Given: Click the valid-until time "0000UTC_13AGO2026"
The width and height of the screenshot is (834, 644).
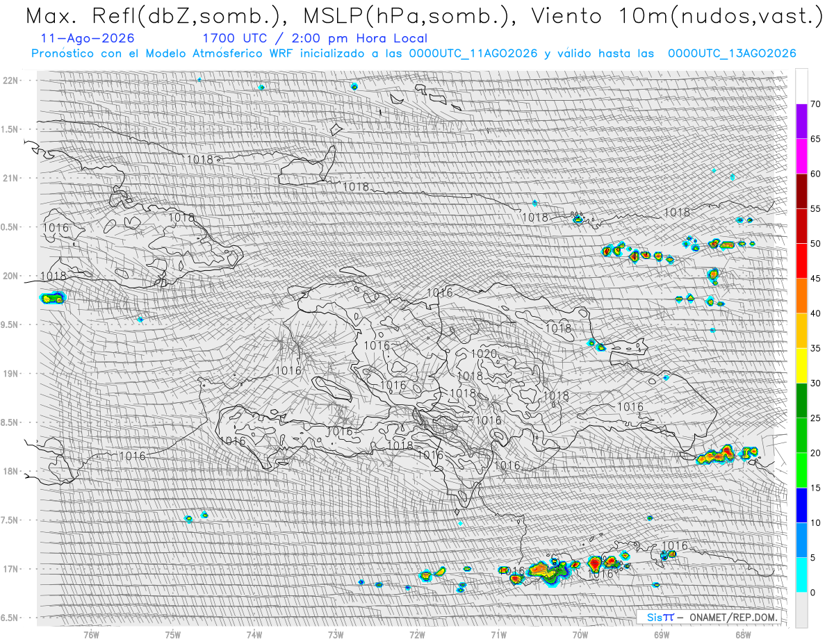Looking at the screenshot, I should pos(732,53).
